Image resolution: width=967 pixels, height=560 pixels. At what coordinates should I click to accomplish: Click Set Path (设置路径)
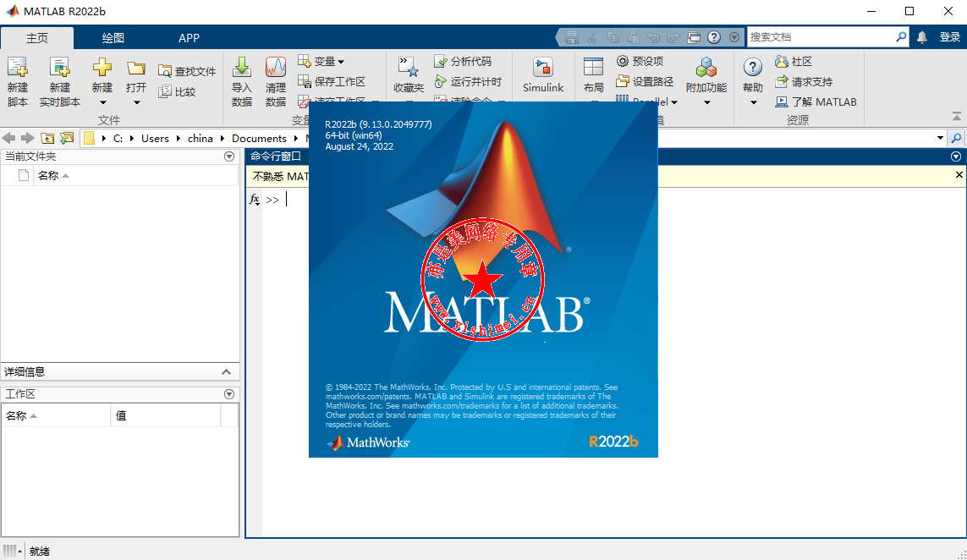645,81
